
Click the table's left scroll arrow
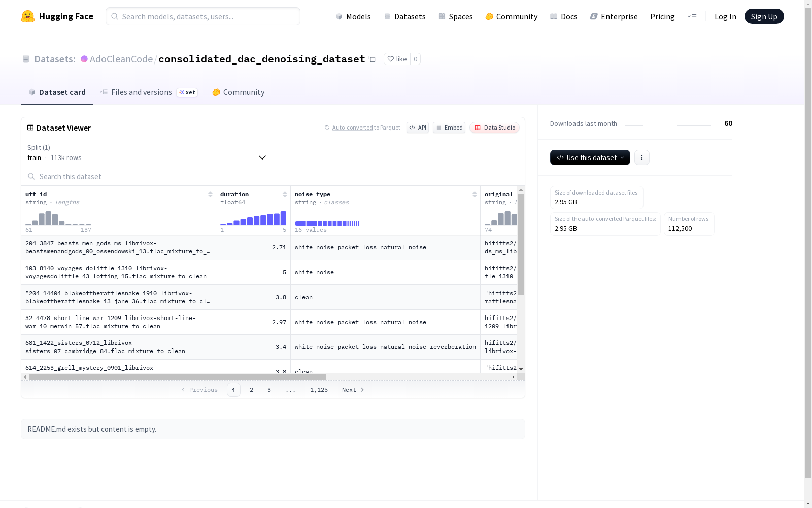(25, 377)
